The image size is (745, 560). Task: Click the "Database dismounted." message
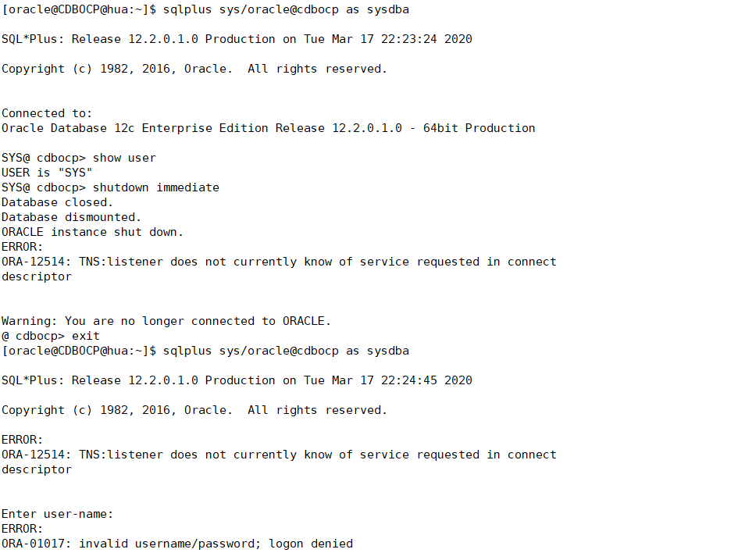coord(71,217)
